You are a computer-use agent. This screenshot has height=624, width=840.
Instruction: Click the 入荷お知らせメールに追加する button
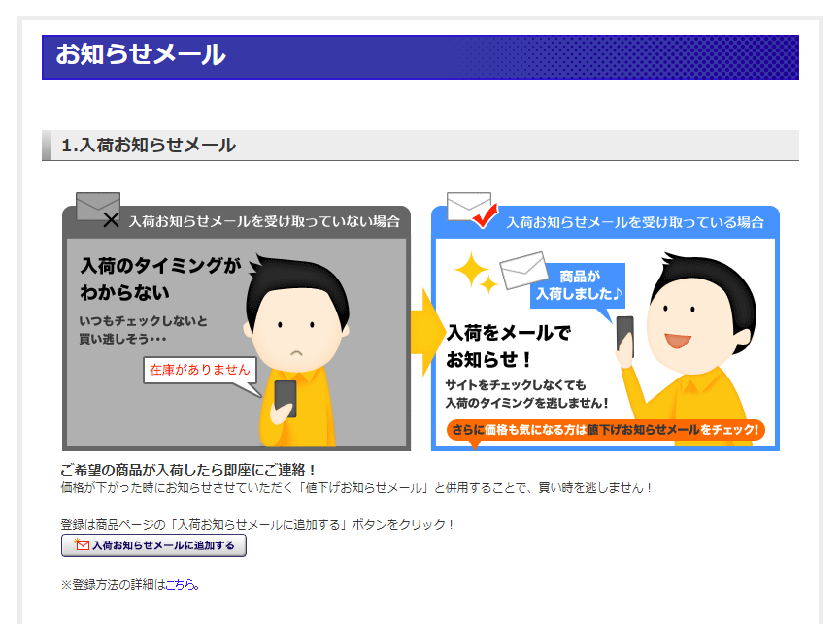(153, 545)
